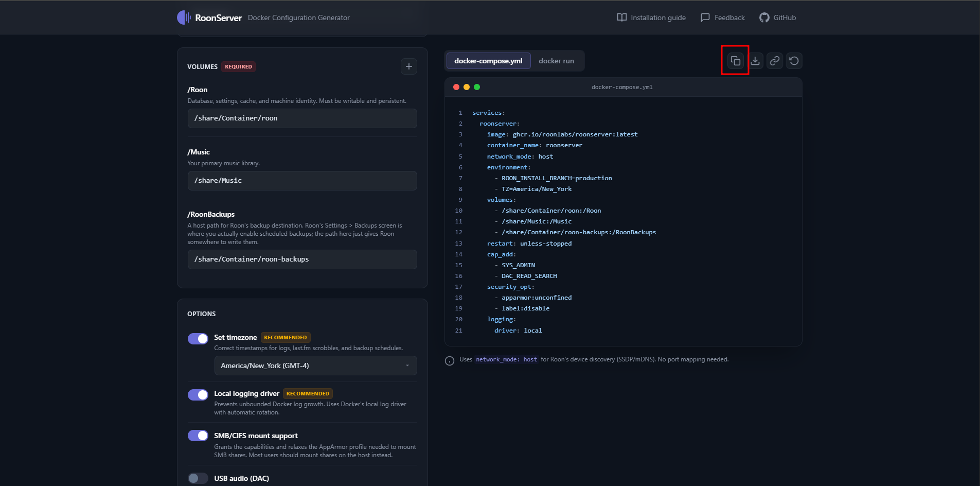The height and width of the screenshot is (486, 980).
Task: Copy the docker-compose configuration to clipboard
Action: point(735,61)
